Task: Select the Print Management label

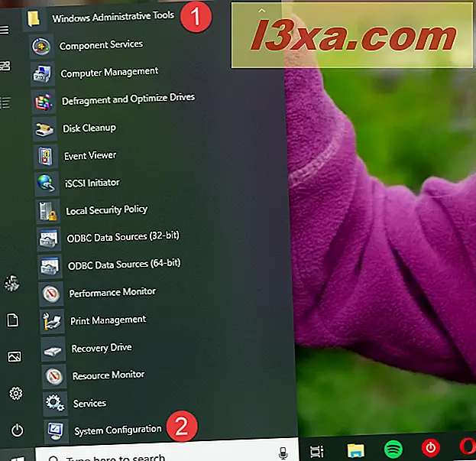Action: (x=108, y=320)
